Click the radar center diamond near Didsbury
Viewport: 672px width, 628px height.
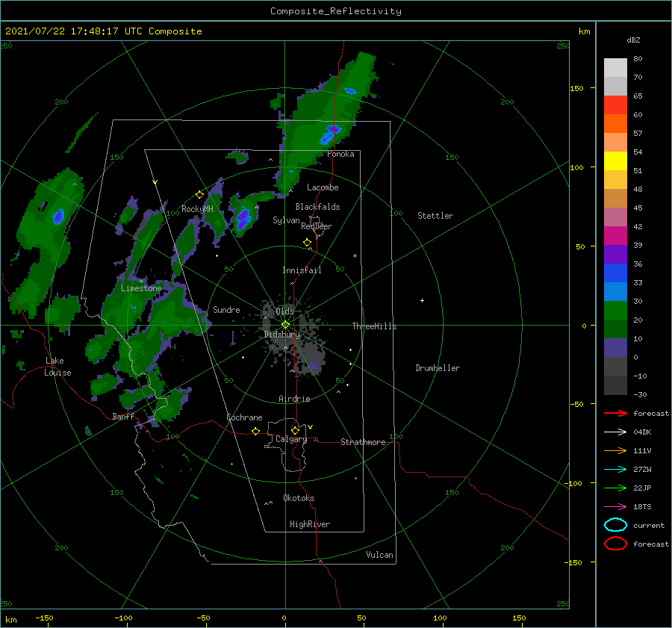pyautogui.click(x=285, y=325)
